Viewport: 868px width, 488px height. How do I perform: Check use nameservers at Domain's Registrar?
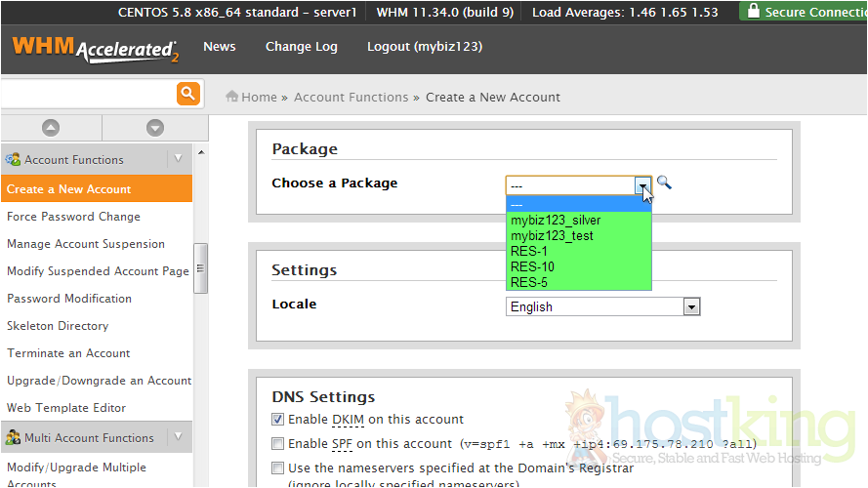279,468
